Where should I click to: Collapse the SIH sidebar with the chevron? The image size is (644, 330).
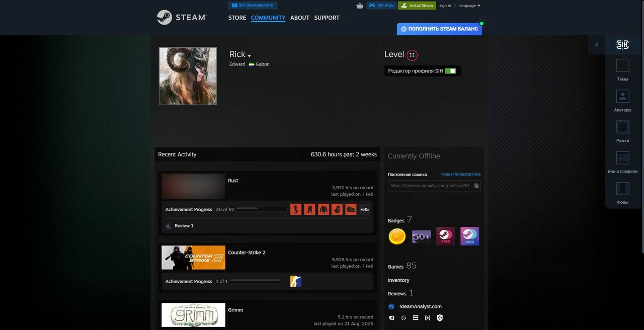click(597, 45)
